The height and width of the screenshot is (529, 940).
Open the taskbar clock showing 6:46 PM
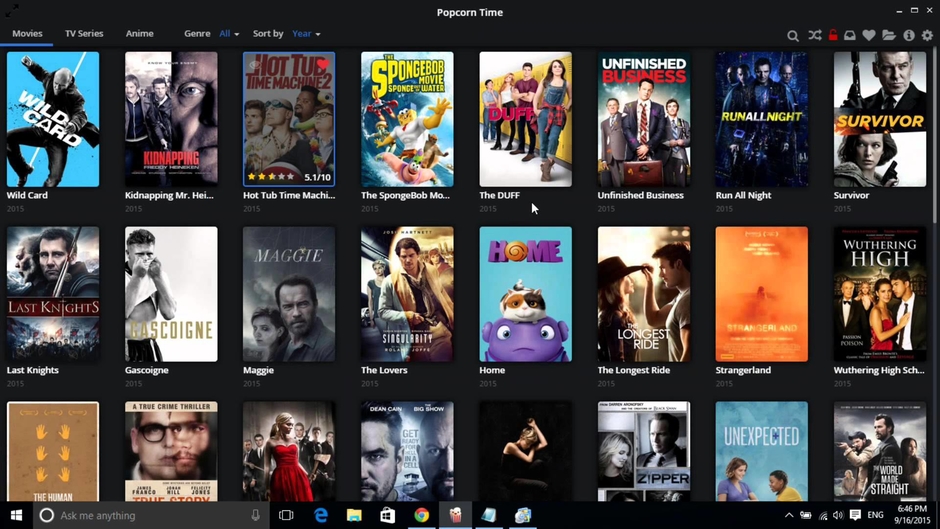click(912, 515)
